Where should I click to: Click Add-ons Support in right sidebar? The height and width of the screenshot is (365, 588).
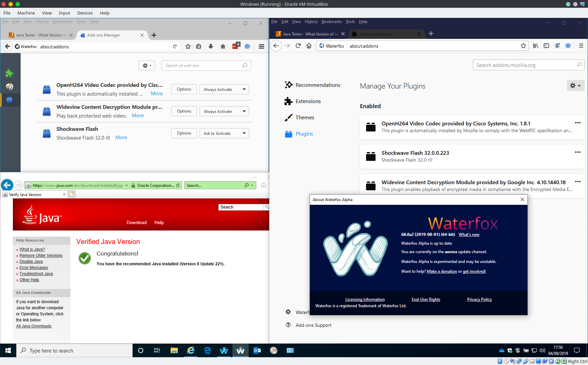tap(309, 325)
